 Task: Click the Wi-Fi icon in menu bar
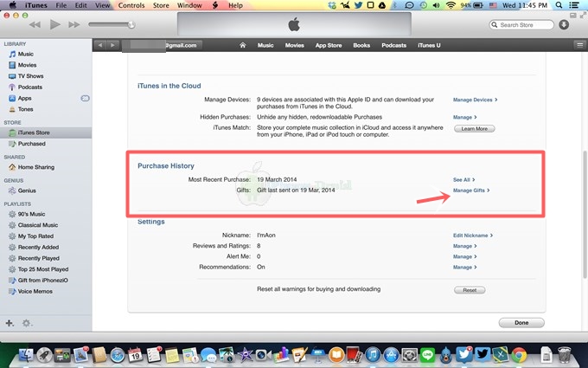450,5
